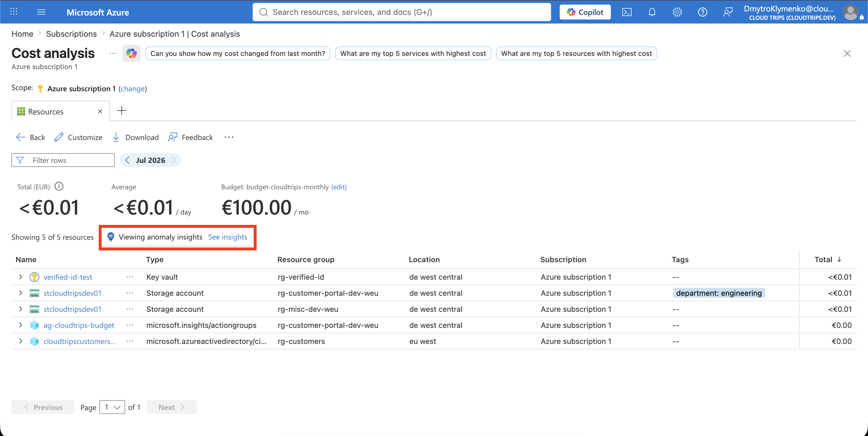Add a new view with the plus icon
This screenshot has width=868, height=436.
pyautogui.click(x=122, y=110)
